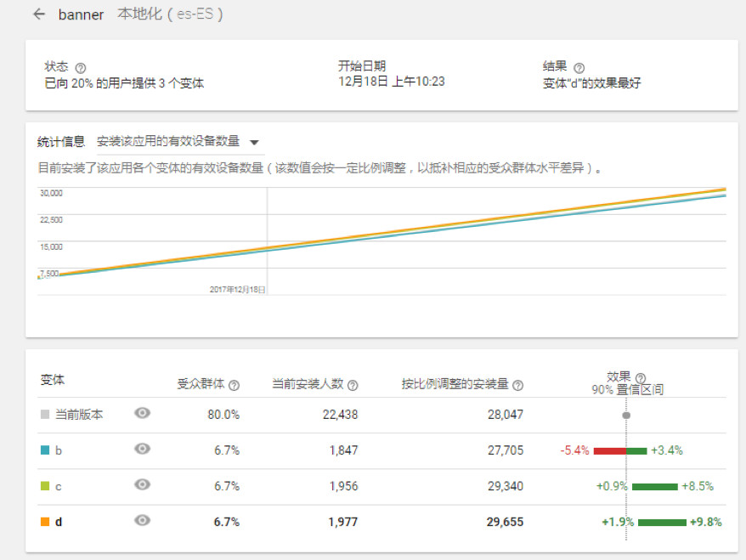Open help icon beside 效果 header
Viewport: 746px width, 560px height.
tap(641, 378)
